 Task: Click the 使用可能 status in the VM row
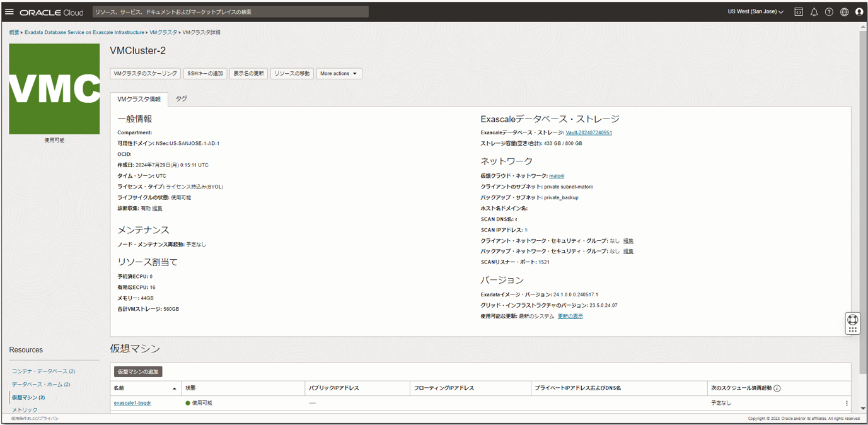[199, 403]
